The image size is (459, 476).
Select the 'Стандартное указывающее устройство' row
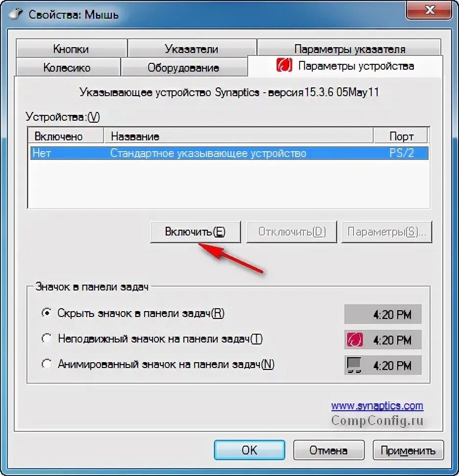(229, 153)
